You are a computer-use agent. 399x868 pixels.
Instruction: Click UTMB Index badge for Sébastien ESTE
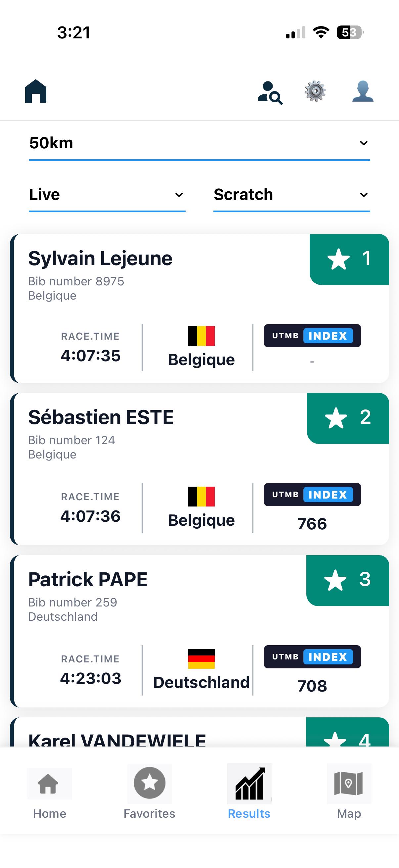point(312,494)
